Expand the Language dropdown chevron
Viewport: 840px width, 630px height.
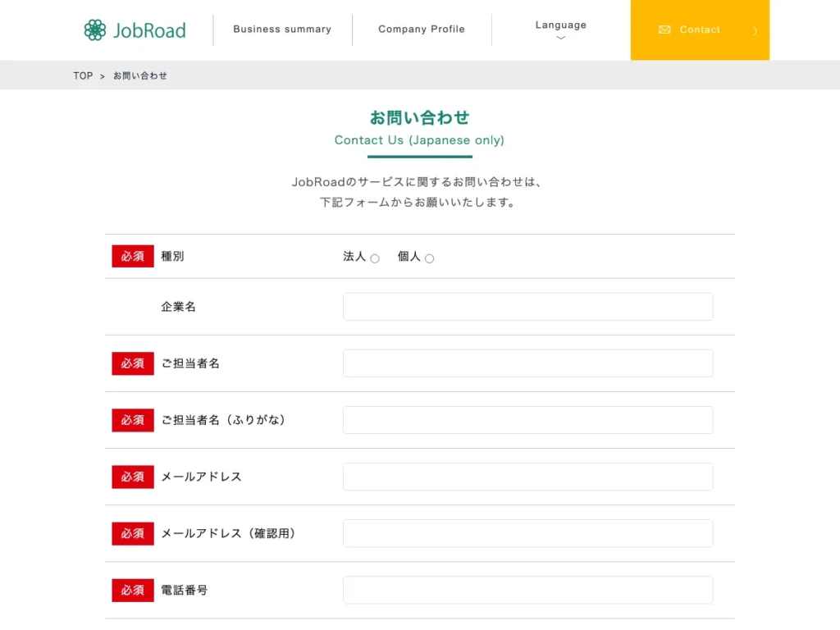tap(560, 38)
